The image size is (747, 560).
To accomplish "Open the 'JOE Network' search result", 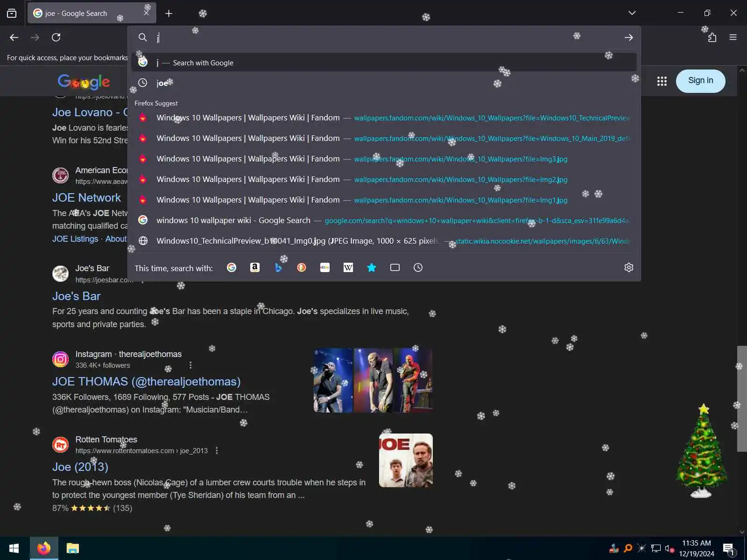I will [x=86, y=197].
